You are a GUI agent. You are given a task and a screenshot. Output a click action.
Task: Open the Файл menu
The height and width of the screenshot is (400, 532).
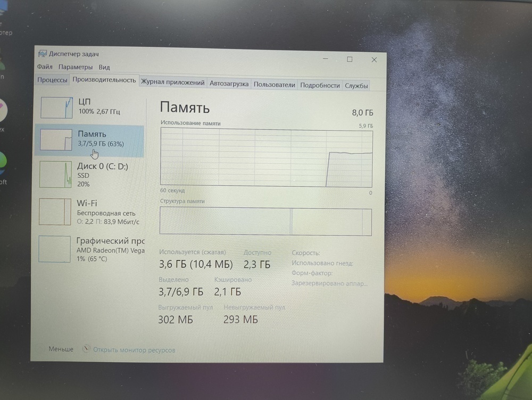[44, 67]
